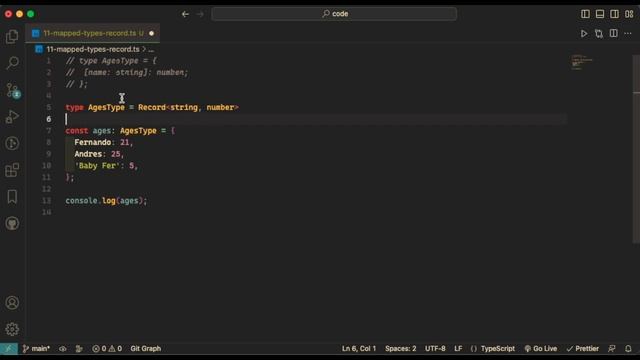Run the TypeScript file with play icon
Viewport: 640px width, 360px height.
584,33
